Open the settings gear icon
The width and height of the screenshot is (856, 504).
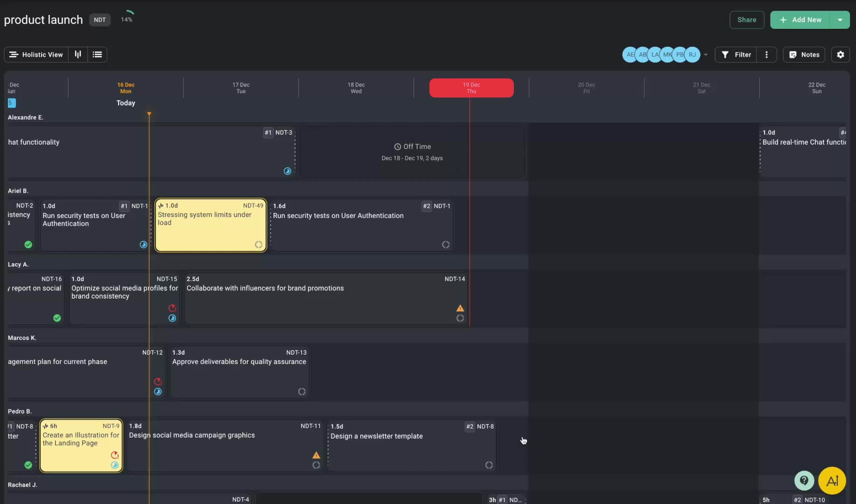[840, 55]
